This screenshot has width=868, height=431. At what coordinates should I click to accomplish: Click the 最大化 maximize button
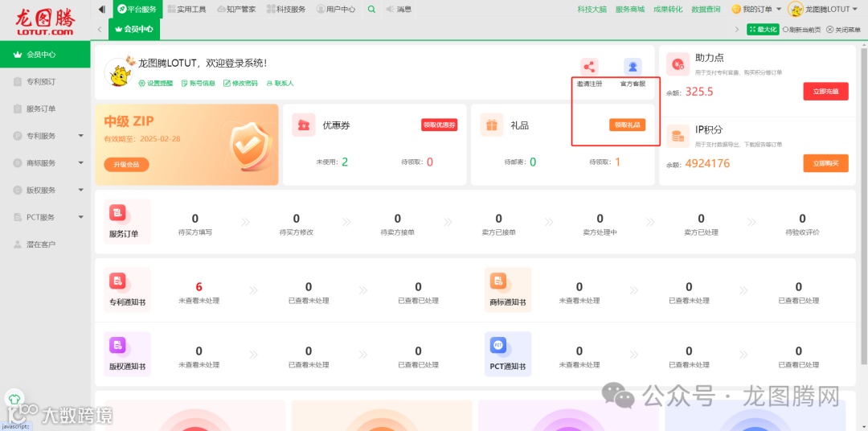[x=763, y=30]
